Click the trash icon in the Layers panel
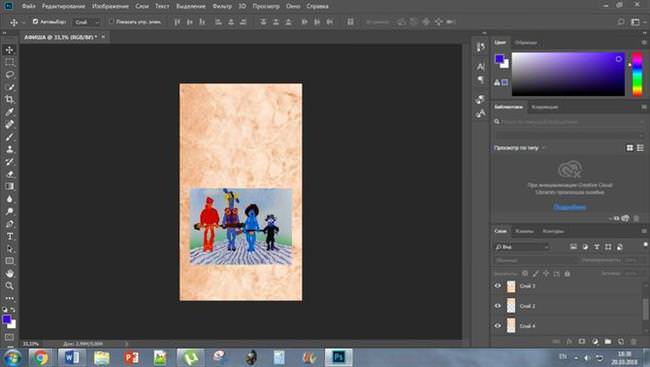The image size is (650, 367). click(x=633, y=341)
